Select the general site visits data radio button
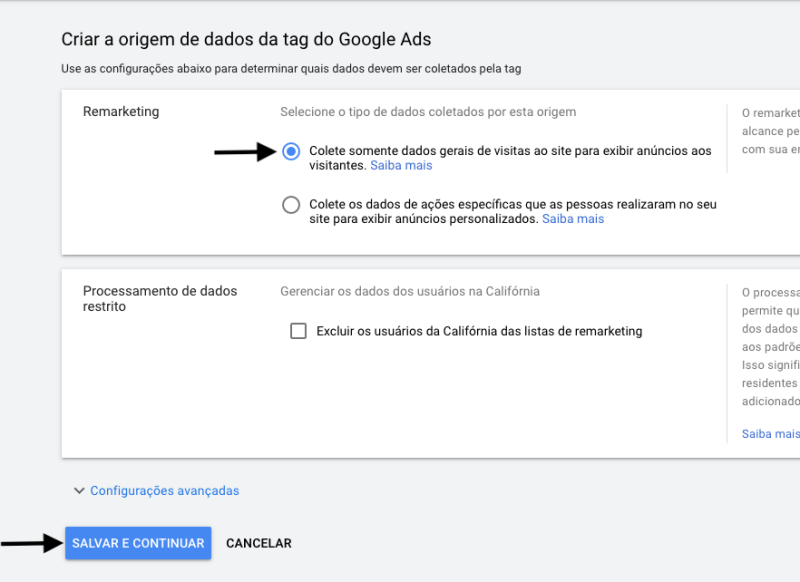This screenshot has height=582, width=800. [x=291, y=152]
